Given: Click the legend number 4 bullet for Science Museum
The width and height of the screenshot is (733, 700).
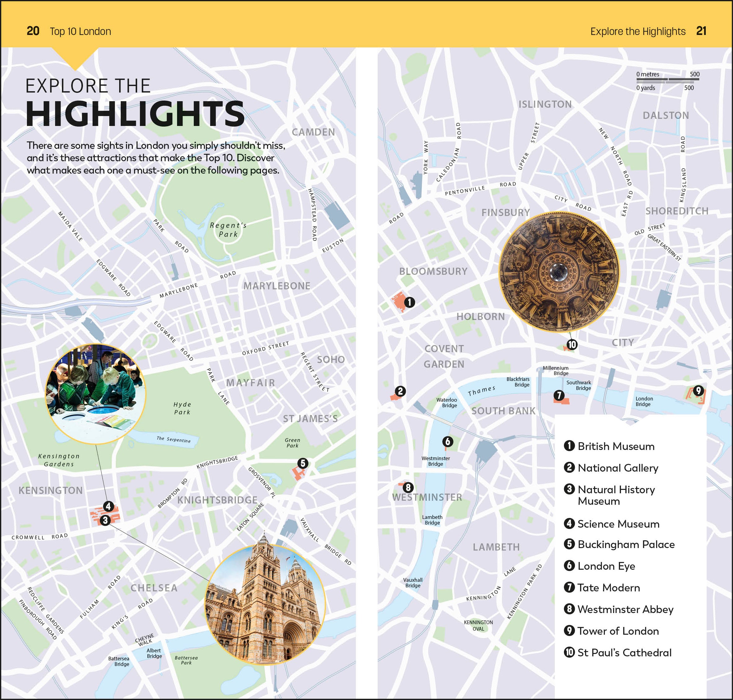Looking at the screenshot, I should point(569,523).
